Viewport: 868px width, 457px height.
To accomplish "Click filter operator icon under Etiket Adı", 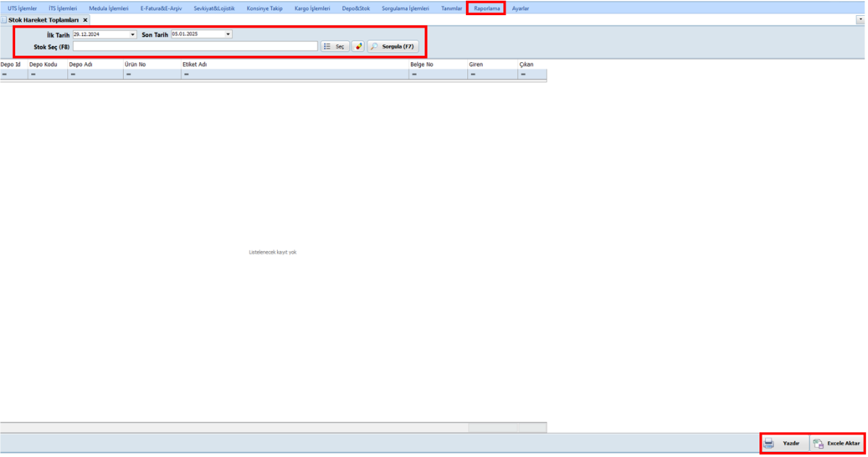I will pos(186,74).
